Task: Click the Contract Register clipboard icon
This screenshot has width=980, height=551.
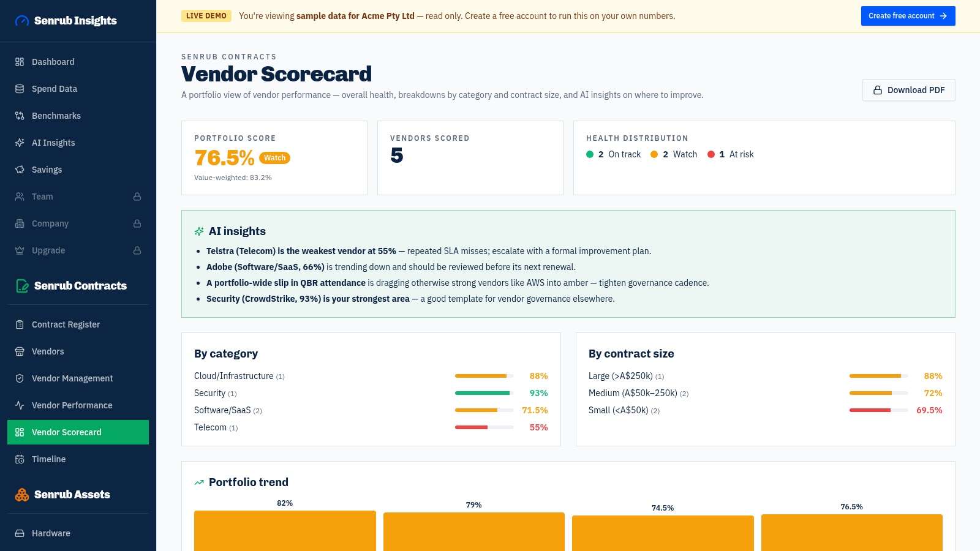Action: [x=20, y=324]
